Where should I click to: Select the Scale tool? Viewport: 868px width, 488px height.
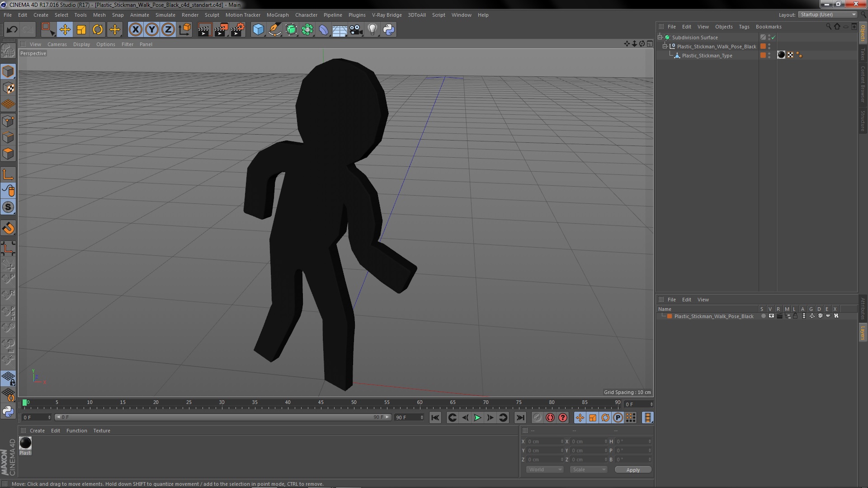[81, 30]
